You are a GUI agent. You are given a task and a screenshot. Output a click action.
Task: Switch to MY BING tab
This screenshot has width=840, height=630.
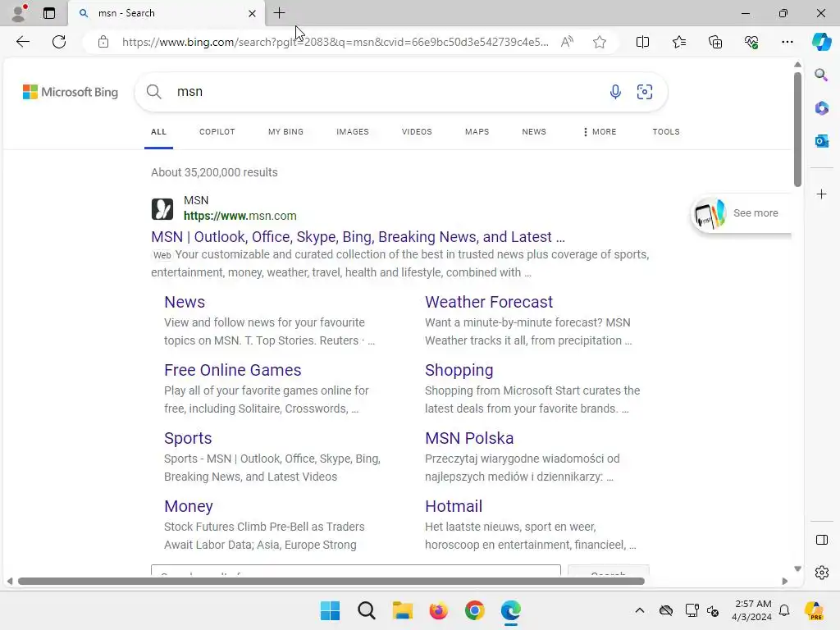pos(285,132)
